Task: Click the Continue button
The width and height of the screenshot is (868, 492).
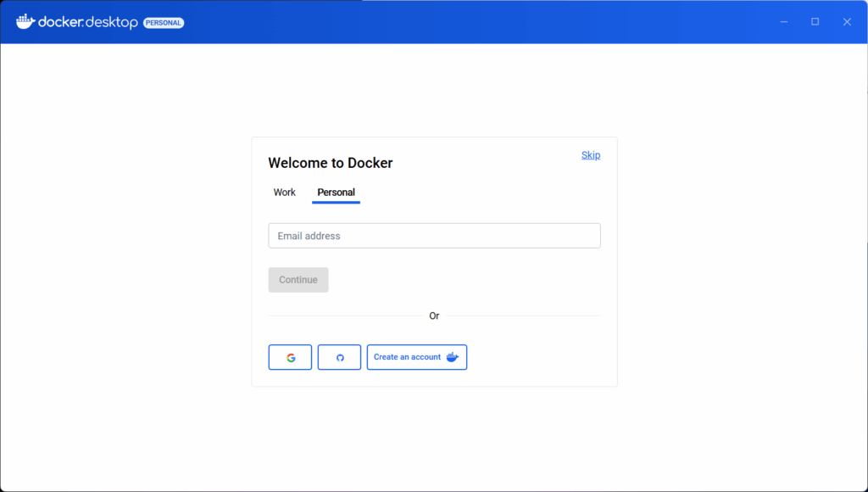Action: [298, 280]
